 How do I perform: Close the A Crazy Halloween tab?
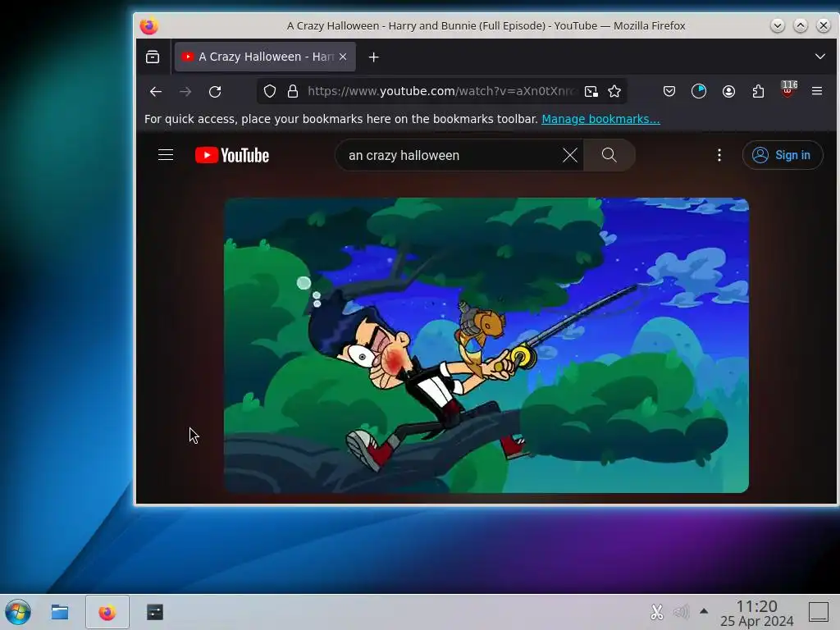coord(343,57)
